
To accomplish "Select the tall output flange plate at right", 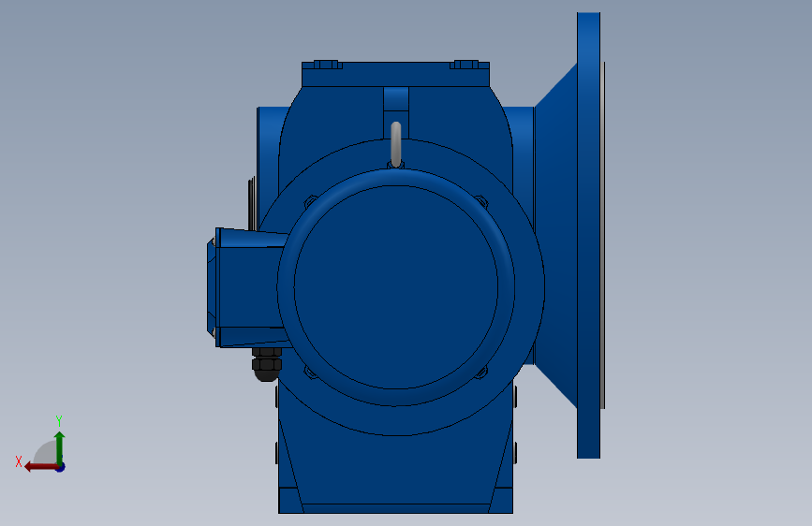I will [x=589, y=235].
